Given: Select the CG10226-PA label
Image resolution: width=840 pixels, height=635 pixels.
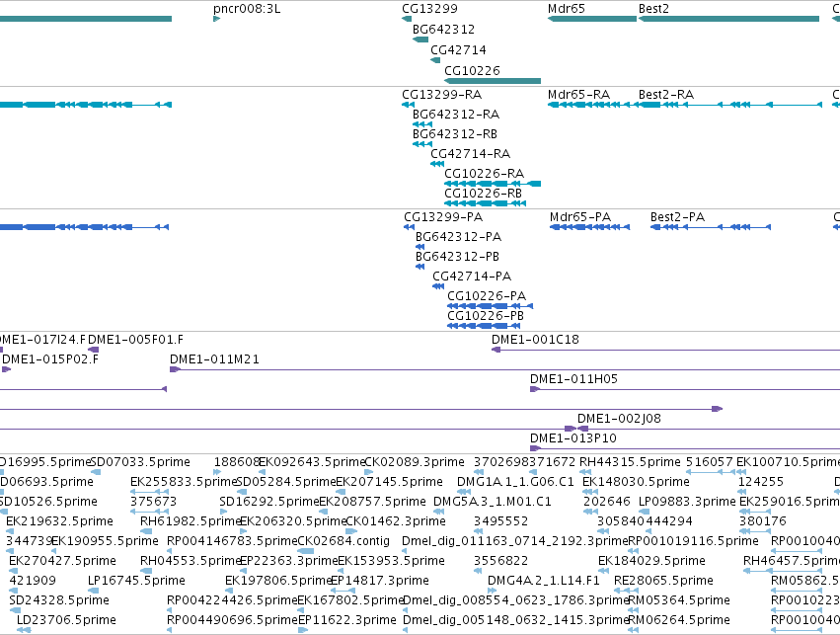Looking at the screenshot, I should tap(487, 296).
